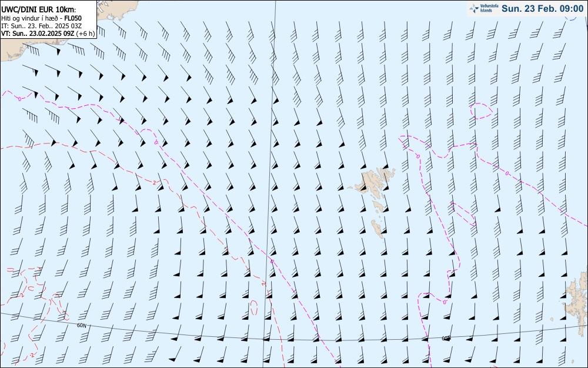Click the 'VT: Sun.. 23.02.2025 09Z (+6 h)' line
Image resolution: width=588 pixels, height=368 pixels.
click(48, 34)
